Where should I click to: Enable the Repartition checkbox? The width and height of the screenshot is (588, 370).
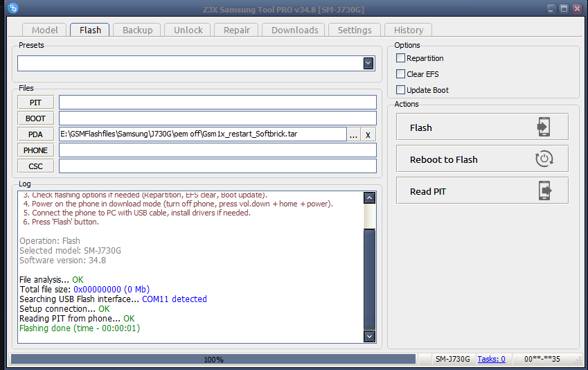pyautogui.click(x=400, y=58)
